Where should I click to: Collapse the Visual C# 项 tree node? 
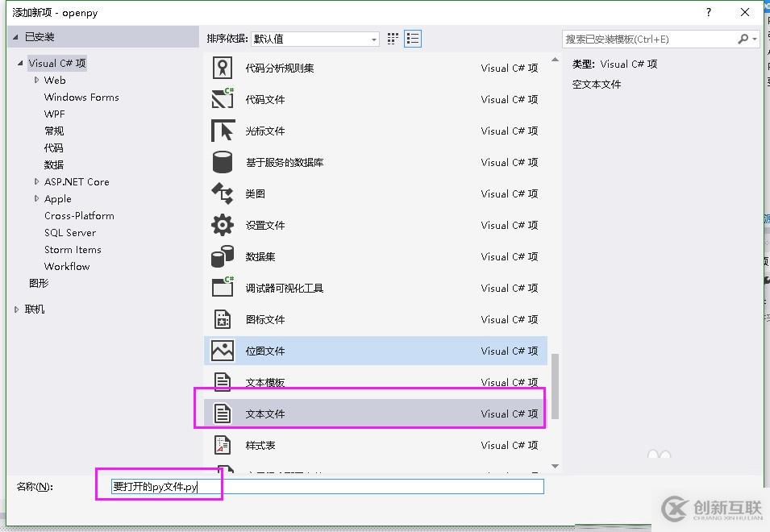pos(19,62)
